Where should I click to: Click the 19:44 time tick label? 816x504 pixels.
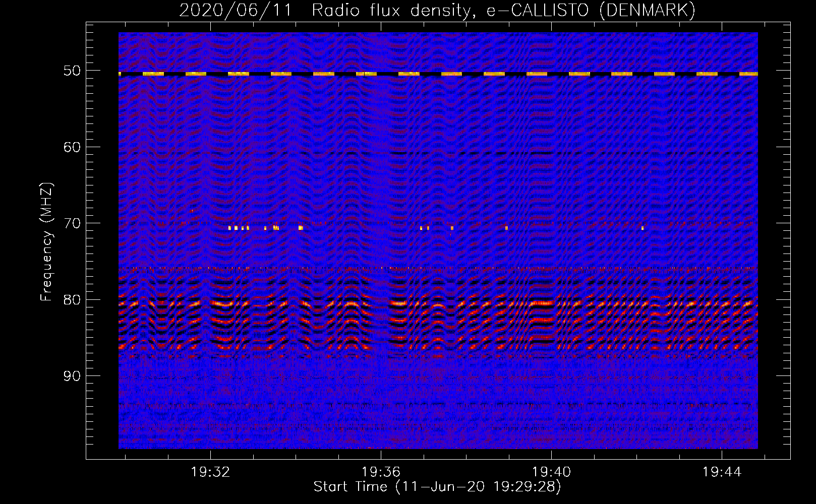(722, 472)
